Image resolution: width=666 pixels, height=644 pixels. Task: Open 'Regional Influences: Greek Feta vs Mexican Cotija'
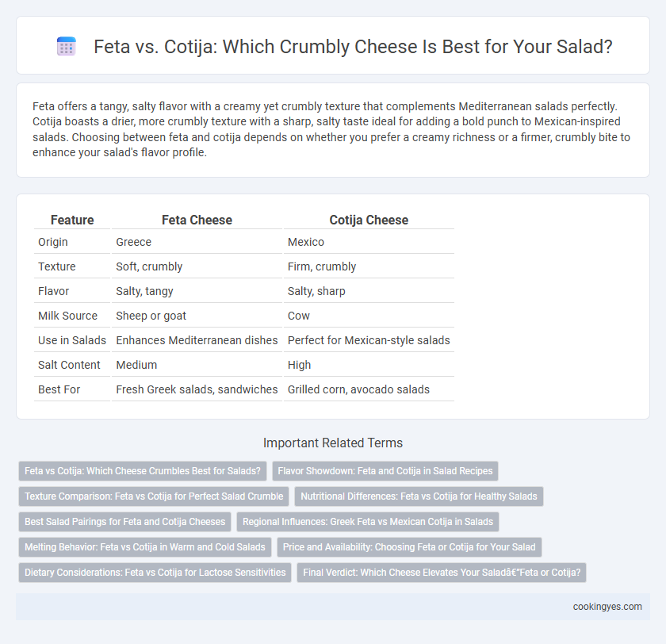click(368, 522)
